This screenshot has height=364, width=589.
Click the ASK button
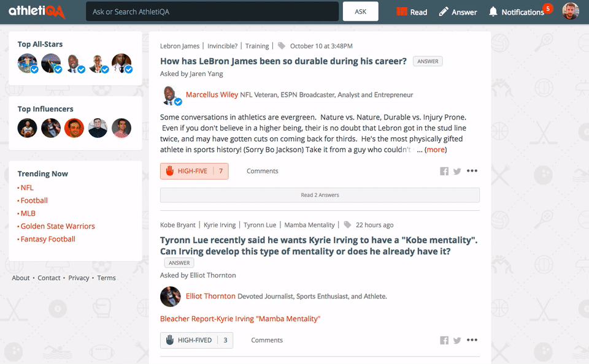click(x=361, y=12)
